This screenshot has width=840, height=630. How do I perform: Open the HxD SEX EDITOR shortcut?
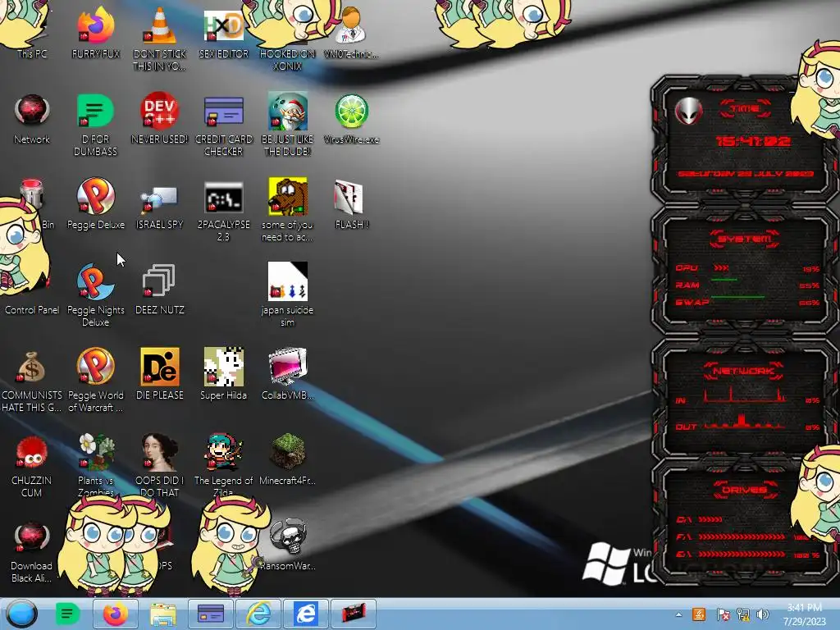(223, 32)
